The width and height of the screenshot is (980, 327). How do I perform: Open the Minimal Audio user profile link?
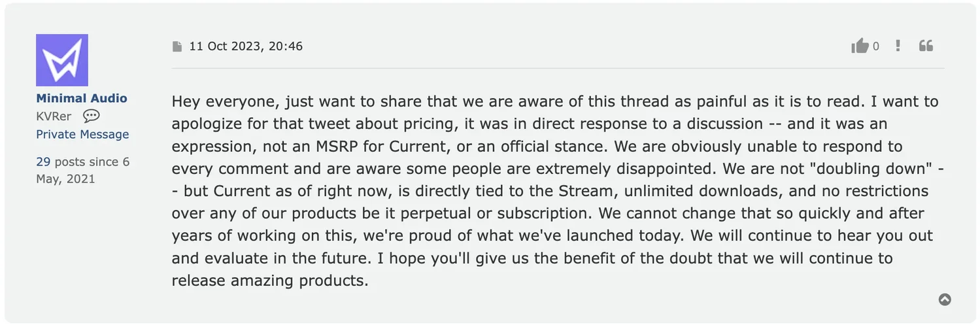[x=82, y=98]
